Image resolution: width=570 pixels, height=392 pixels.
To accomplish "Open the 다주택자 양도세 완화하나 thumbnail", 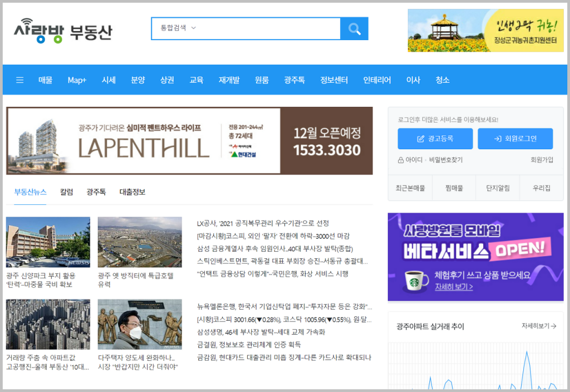I will tap(140, 325).
